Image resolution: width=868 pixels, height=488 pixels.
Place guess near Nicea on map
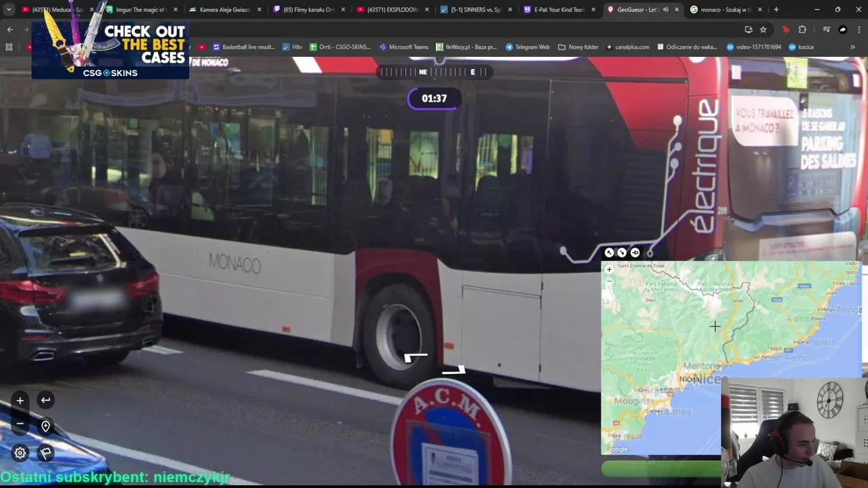point(690,379)
